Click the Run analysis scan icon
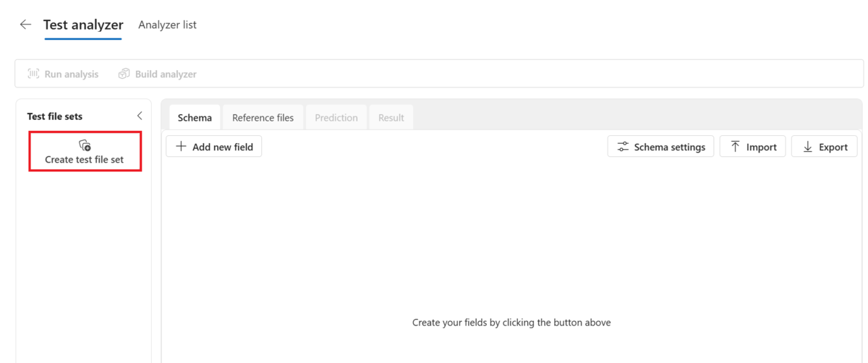This screenshot has height=363, width=868. pyautogui.click(x=33, y=74)
